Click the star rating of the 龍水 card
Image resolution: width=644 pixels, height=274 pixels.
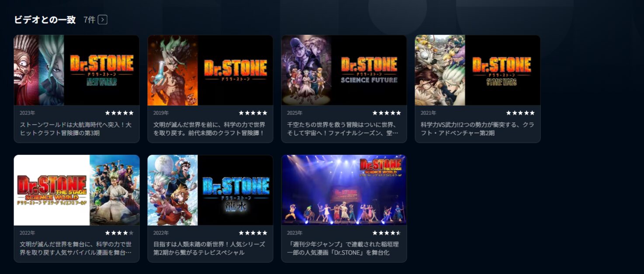pos(253,233)
